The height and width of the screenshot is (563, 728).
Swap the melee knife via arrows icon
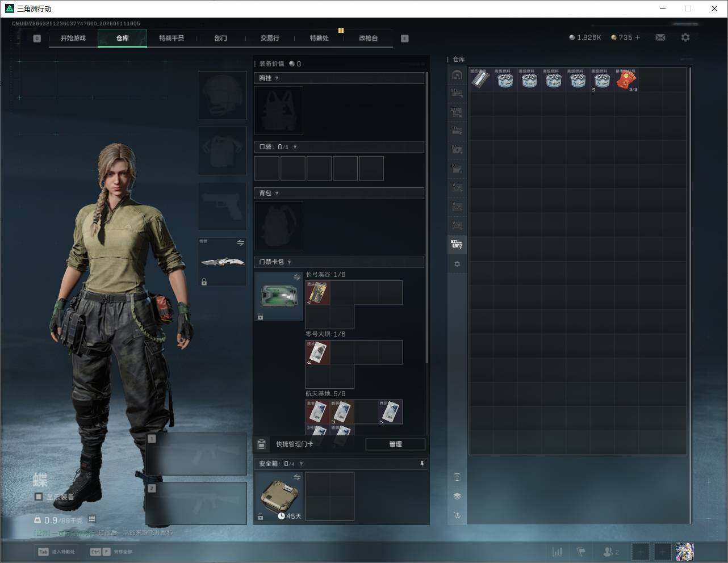pyautogui.click(x=241, y=243)
